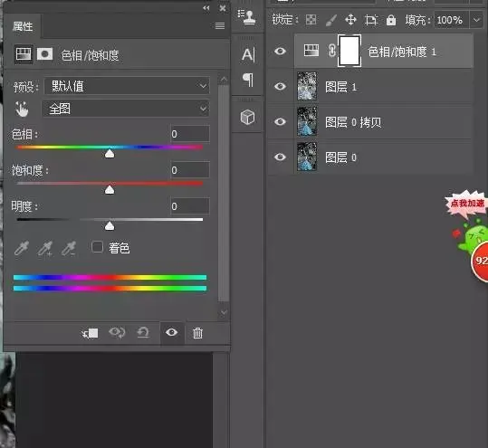Click the 图层 1 layer thumbnail
Image resolution: width=488 pixels, height=448 pixels.
[x=307, y=86]
